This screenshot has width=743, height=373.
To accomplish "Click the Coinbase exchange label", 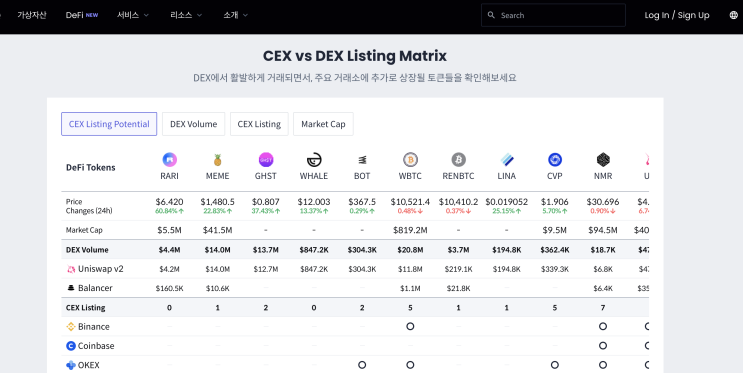I will pyautogui.click(x=96, y=346).
